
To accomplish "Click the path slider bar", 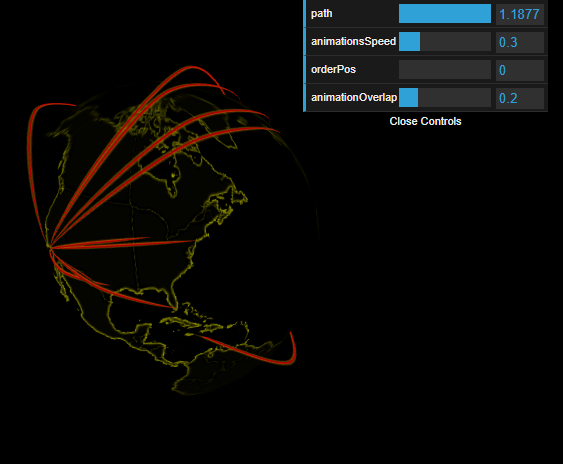I will click(x=445, y=14).
